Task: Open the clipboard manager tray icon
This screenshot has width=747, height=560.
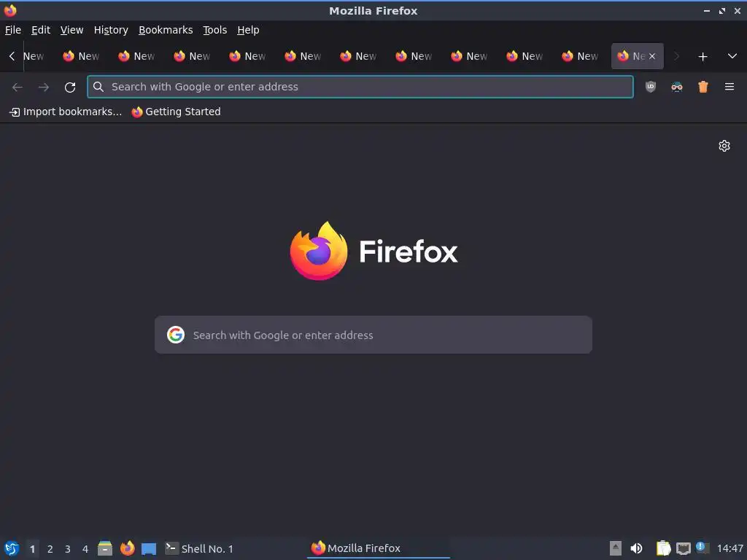Action: [663, 548]
